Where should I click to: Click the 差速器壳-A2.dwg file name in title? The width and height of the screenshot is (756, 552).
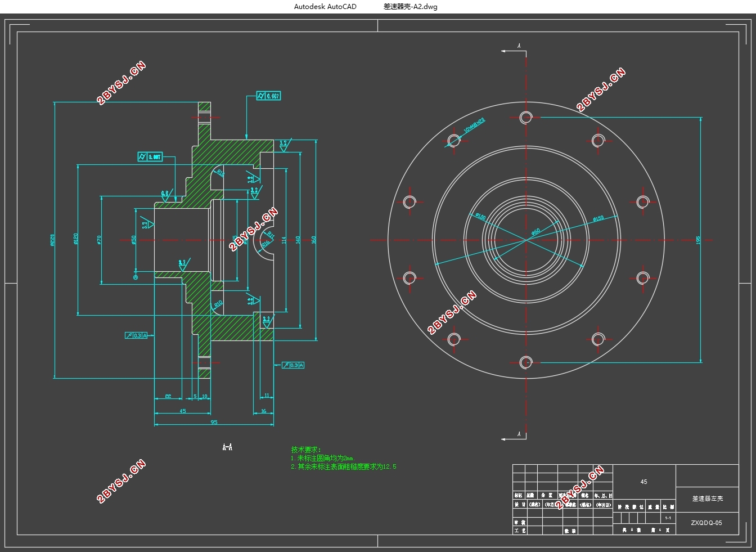pyautogui.click(x=410, y=7)
